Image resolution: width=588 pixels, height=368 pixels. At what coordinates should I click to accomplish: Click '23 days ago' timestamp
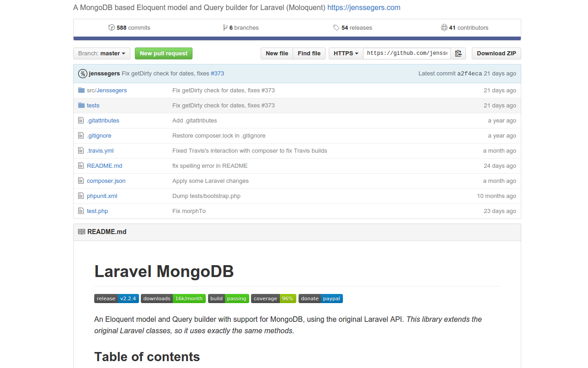click(x=500, y=211)
